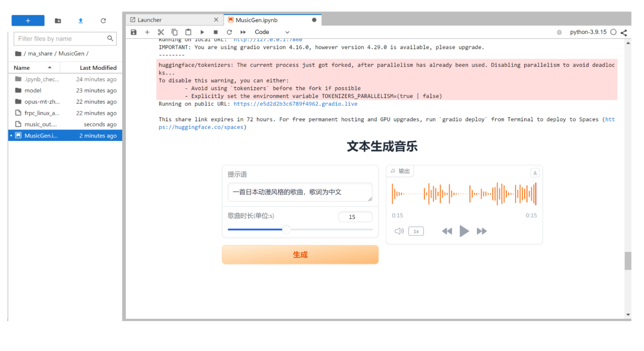Restart the kernel

pyautogui.click(x=229, y=32)
